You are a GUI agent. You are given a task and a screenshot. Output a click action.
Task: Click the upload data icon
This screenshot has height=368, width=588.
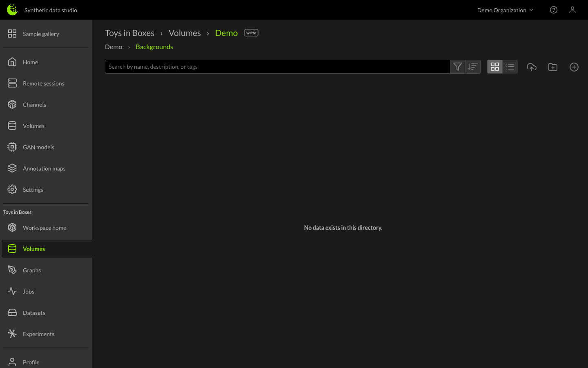(532, 67)
